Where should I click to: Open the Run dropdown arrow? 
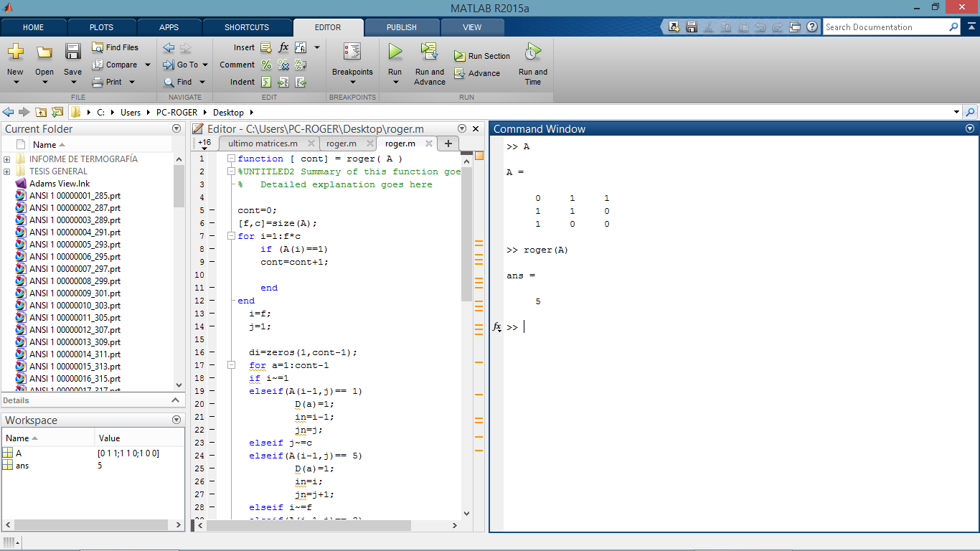395,82
